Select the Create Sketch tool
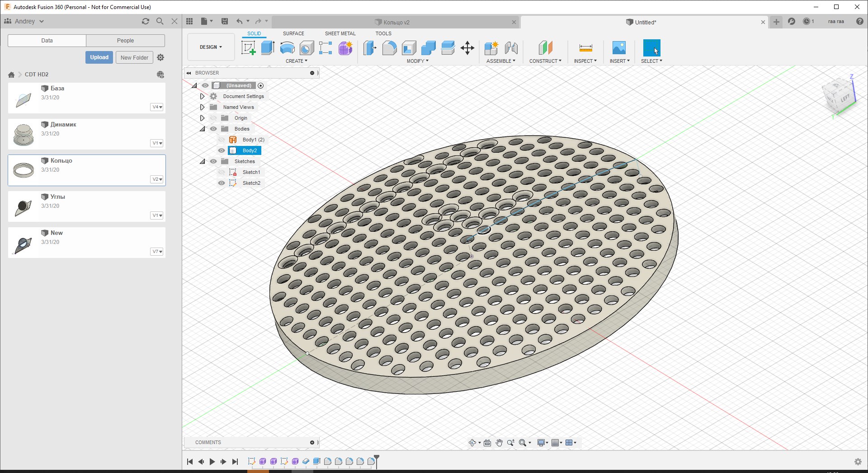This screenshot has height=473, width=868. [x=248, y=48]
